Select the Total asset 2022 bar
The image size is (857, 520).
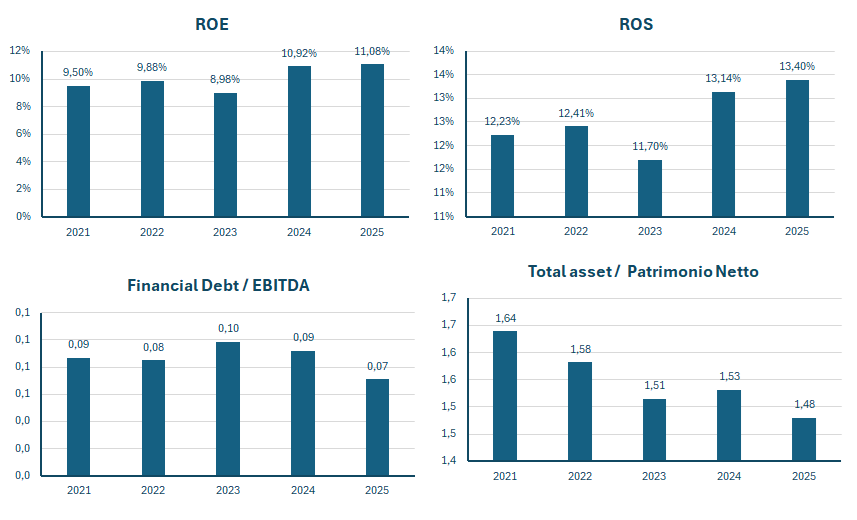(579, 411)
